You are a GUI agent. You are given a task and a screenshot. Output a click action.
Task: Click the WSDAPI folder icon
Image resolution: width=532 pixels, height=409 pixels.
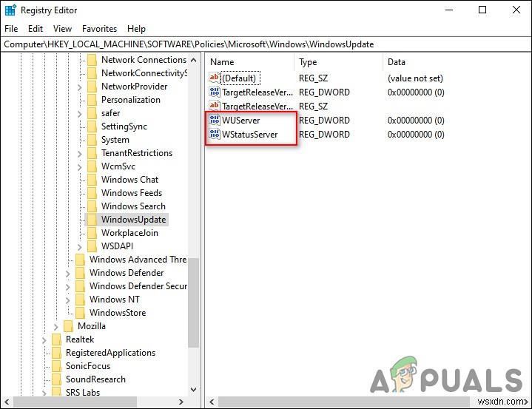point(92,246)
